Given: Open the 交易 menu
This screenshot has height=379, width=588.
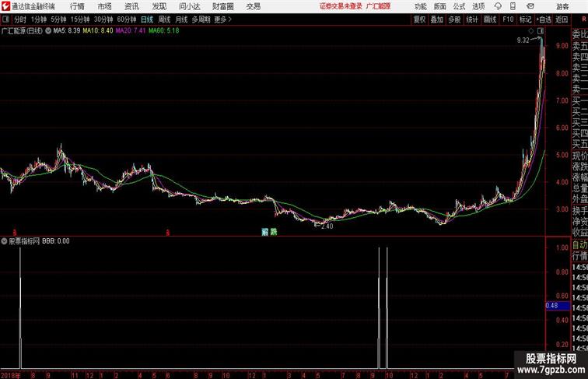Looking at the screenshot, I should pos(253,6).
